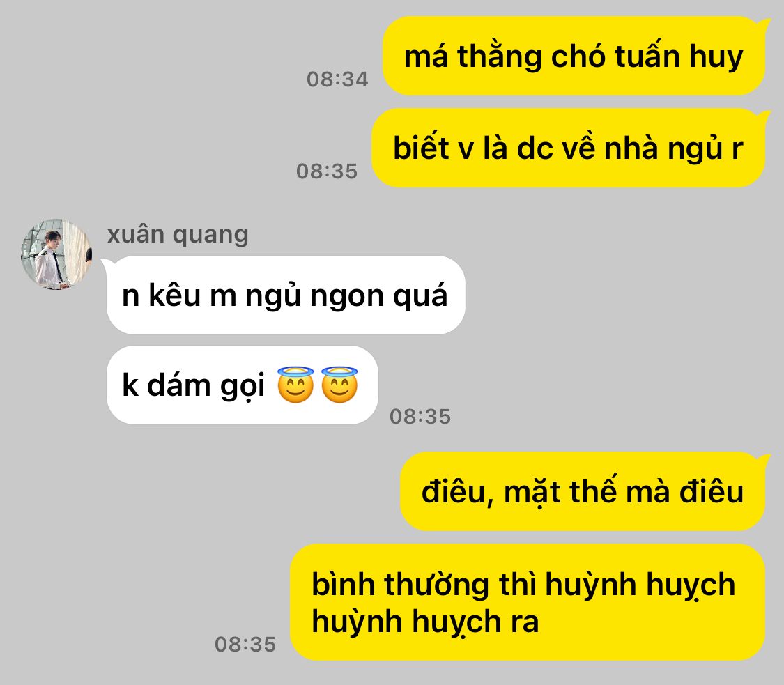Select the 'k dám gọi' message text
This screenshot has height=685, width=784.
point(193,385)
